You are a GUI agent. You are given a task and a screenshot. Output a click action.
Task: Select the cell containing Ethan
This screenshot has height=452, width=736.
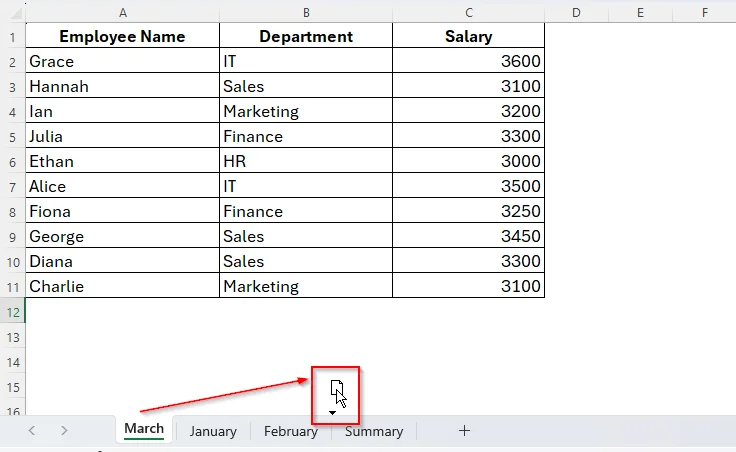[123, 161]
